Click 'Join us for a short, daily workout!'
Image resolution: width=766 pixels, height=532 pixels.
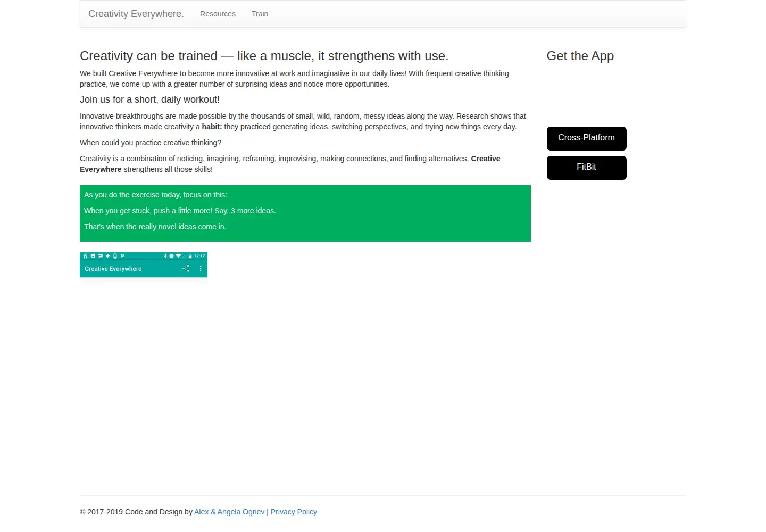[x=149, y=99]
